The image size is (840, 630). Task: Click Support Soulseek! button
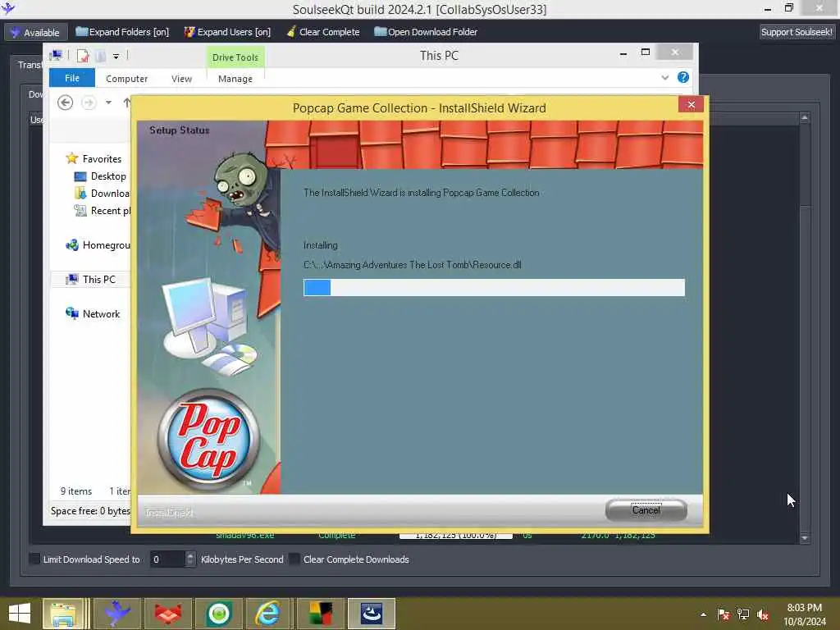click(797, 32)
